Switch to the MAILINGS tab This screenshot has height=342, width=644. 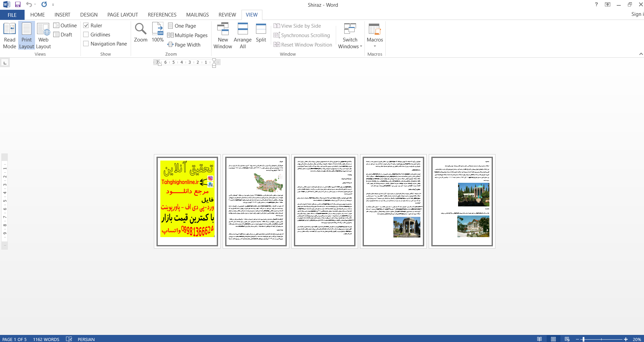click(197, 15)
